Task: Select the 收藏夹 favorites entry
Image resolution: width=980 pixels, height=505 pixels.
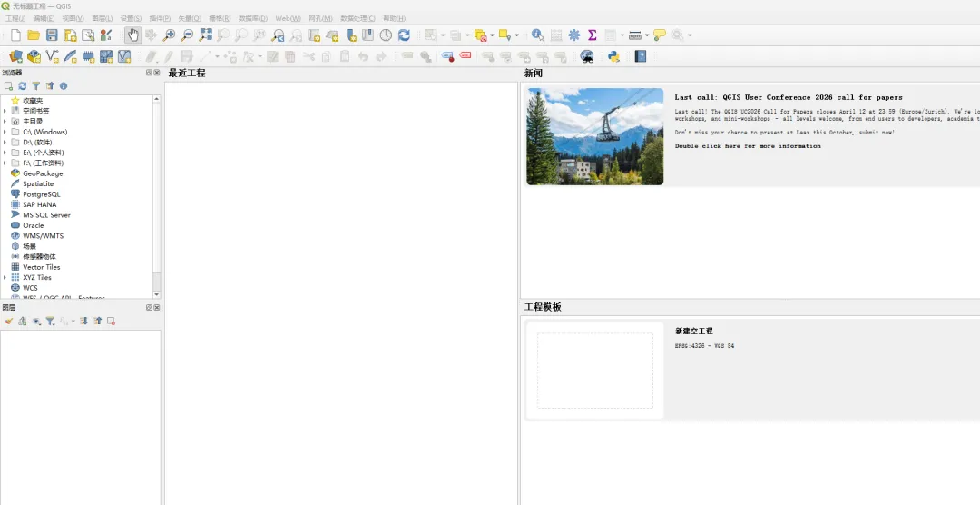Action: [33, 100]
